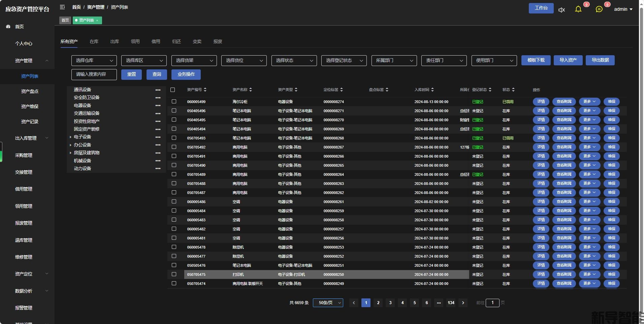Open the 选择仓库 dropdown
Screen dimensions: 644x324
click(x=94, y=61)
